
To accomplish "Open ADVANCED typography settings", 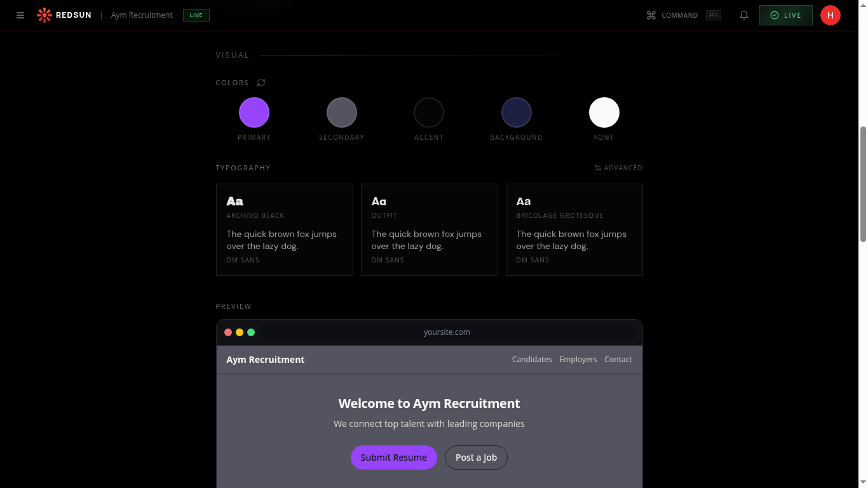I will (x=618, y=167).
